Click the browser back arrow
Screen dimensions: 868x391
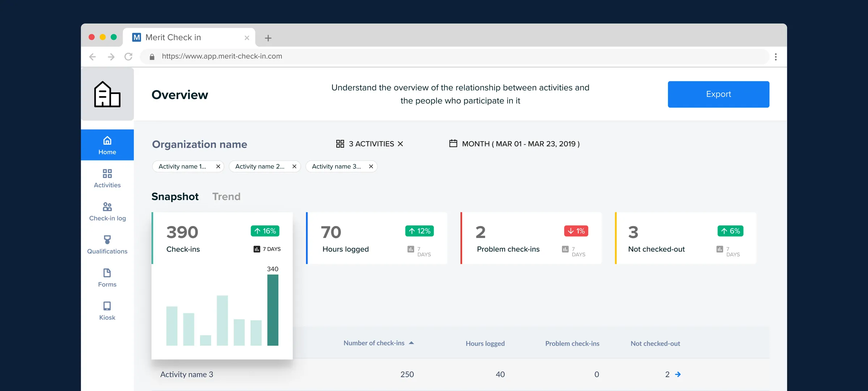[x=93, y=57]
